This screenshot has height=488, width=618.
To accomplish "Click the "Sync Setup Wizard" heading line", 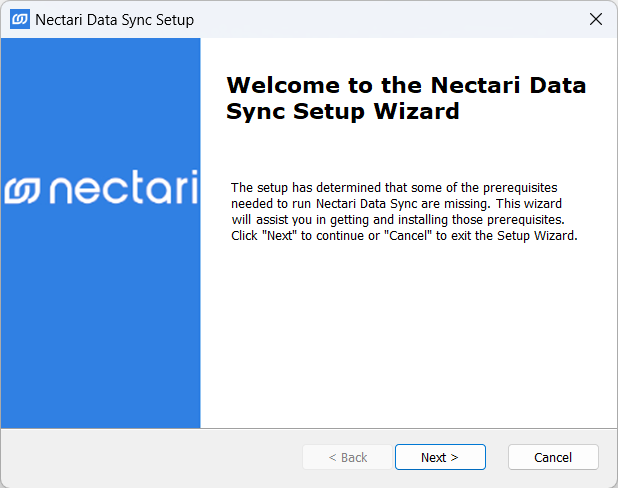I will pos(343,111).
